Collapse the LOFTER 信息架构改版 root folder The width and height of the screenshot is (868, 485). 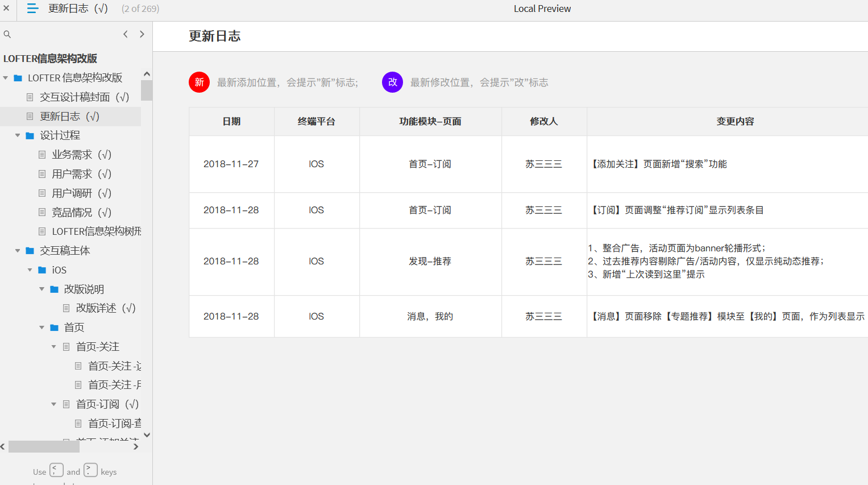6,78
